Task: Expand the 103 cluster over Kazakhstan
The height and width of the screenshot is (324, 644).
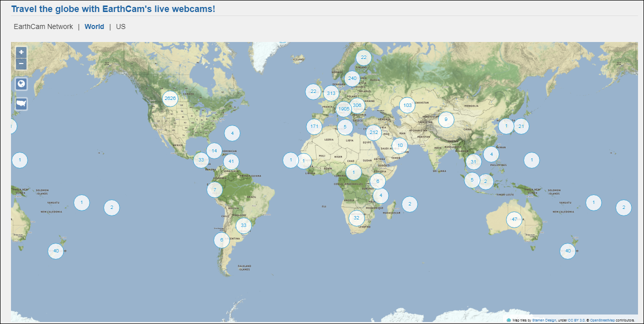Action: coord(407,105)
